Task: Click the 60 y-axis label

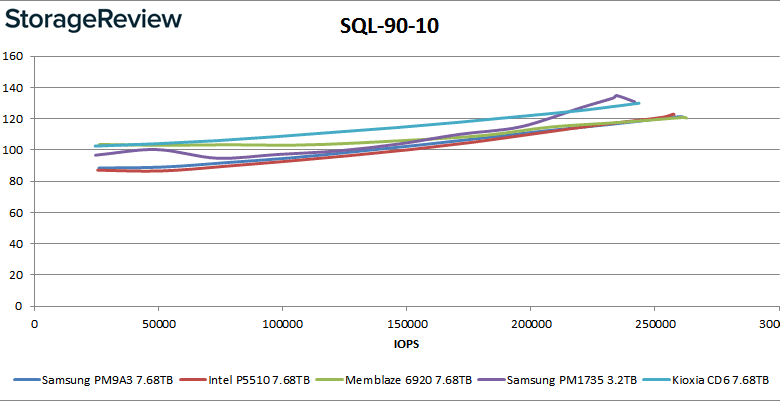Action: tap(16, 213)
